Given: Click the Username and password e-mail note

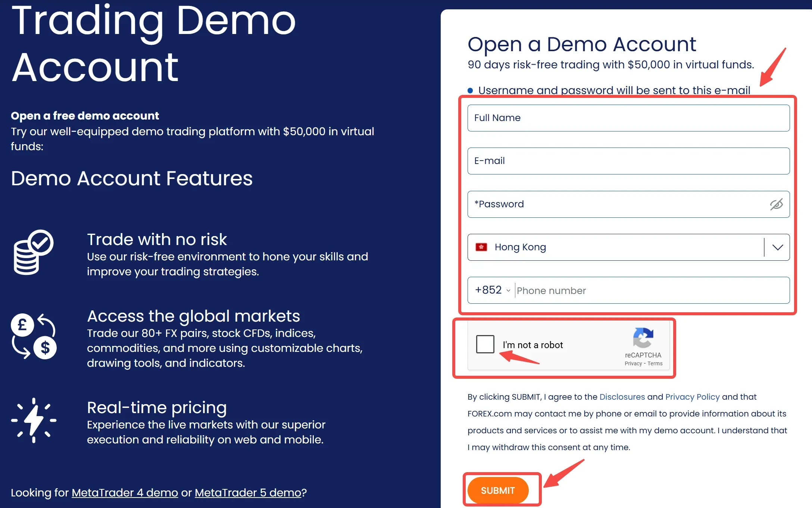Looking at the screenshot, I should (x=614, y=90).
